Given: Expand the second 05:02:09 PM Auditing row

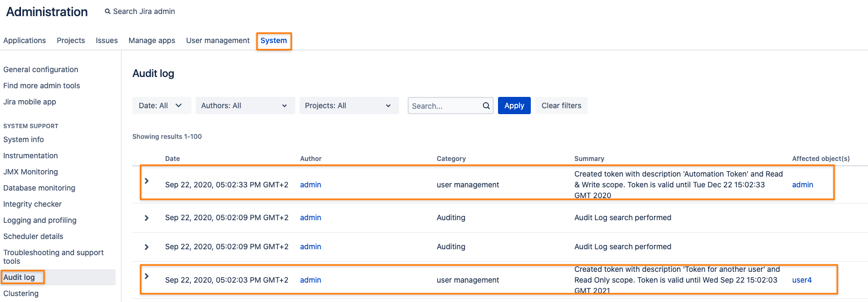Looking at the screenshot, I should point(146,247).
